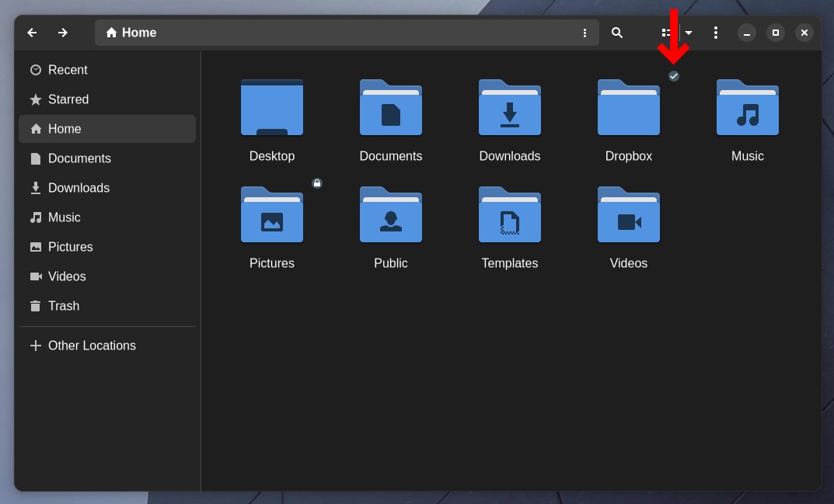Select the Videos folder icon in grid
This screenshot has height=504, width=834.
pyautogui.click(x=629, y=215)
